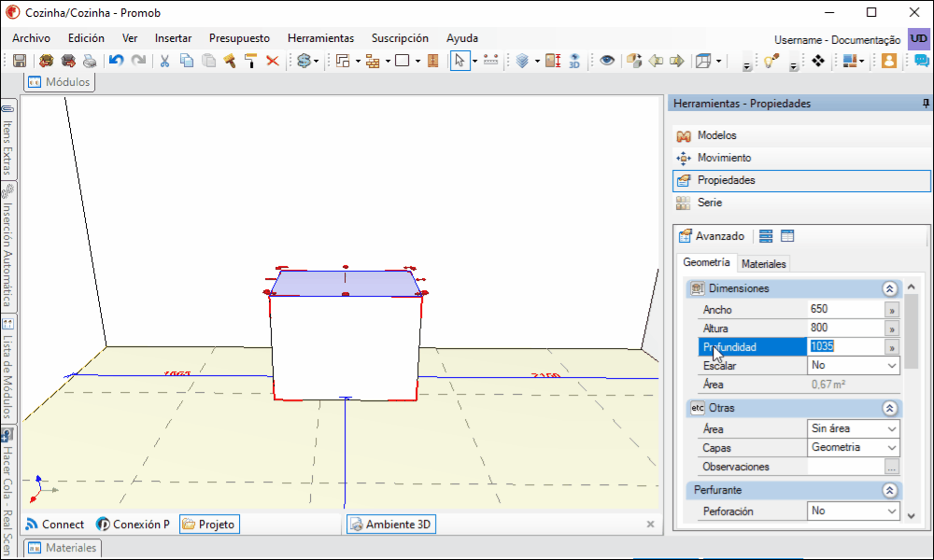Click the left arrow previous view icon
The width and height of the screenshot is (934, 560).
656,61
